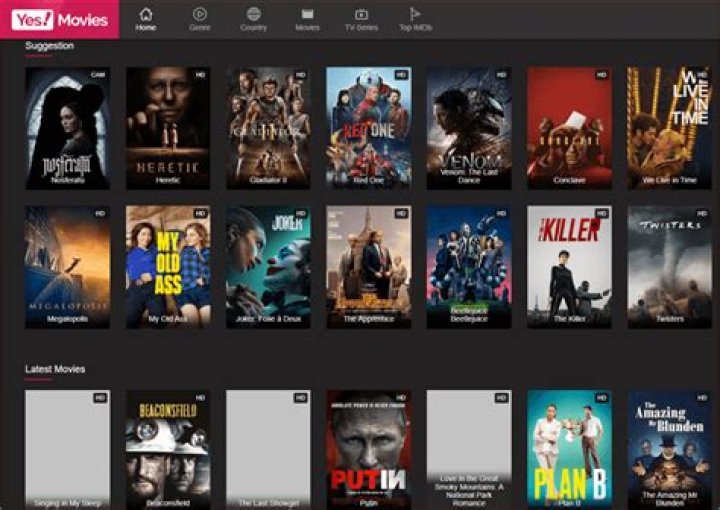The image size is (720, 510).
Task: Open the My Old Ass poster
Action: click(168, 267)
